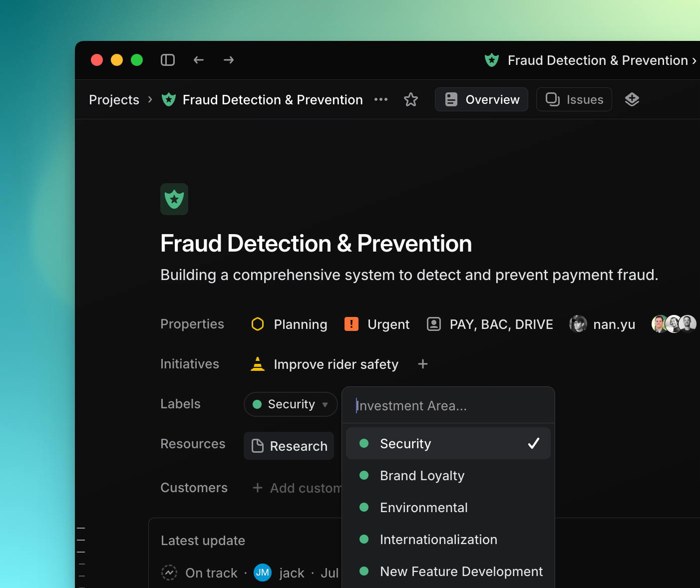The height and width of the screenshot is (588, 700).
Task: Click the Resources row label
Action: tap(193, 444)
